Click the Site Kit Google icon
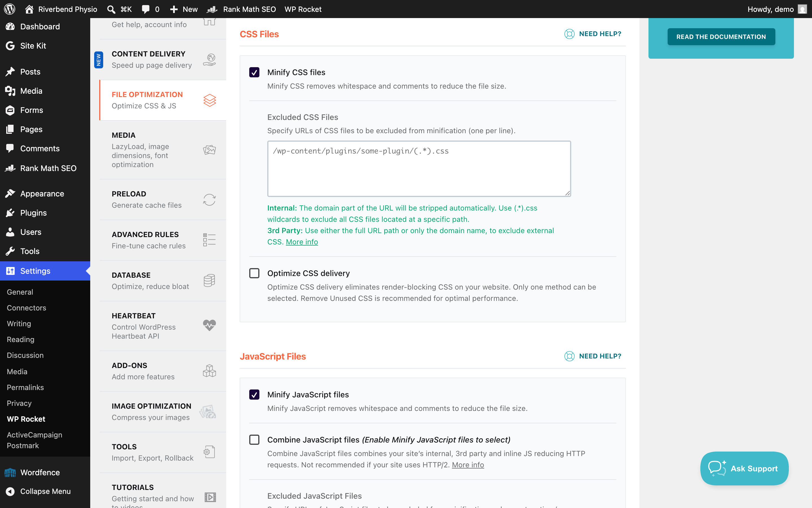The height and width of the screenshot is (508, 812). coord(10,46)
